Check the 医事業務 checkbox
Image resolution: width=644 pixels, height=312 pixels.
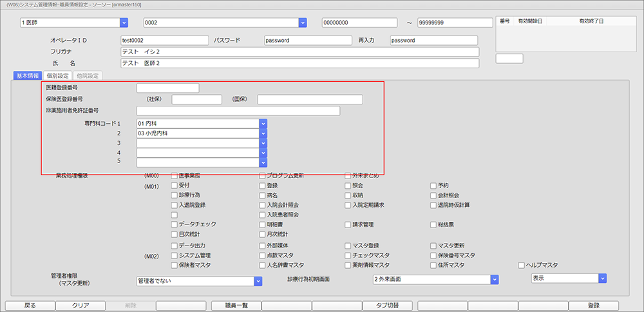(174, 175)
